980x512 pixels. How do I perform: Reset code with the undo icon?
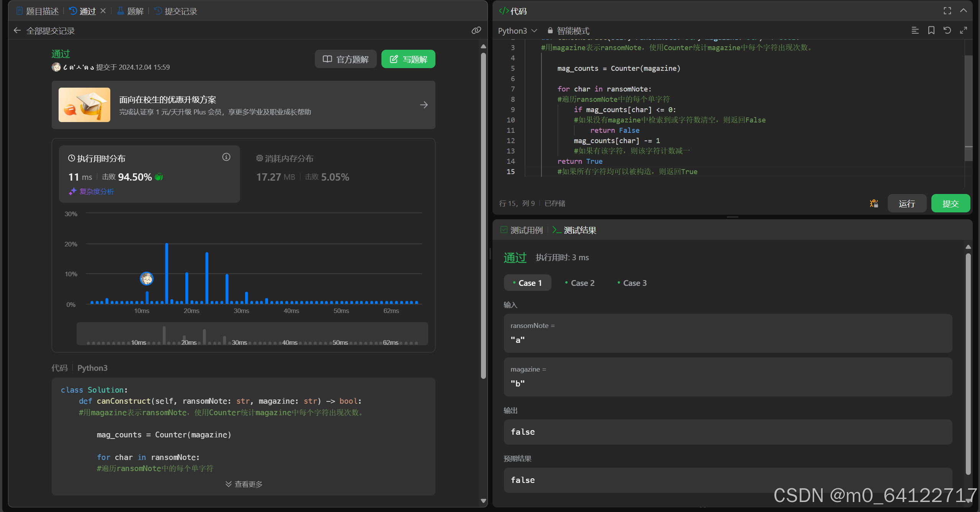[947, 31]
